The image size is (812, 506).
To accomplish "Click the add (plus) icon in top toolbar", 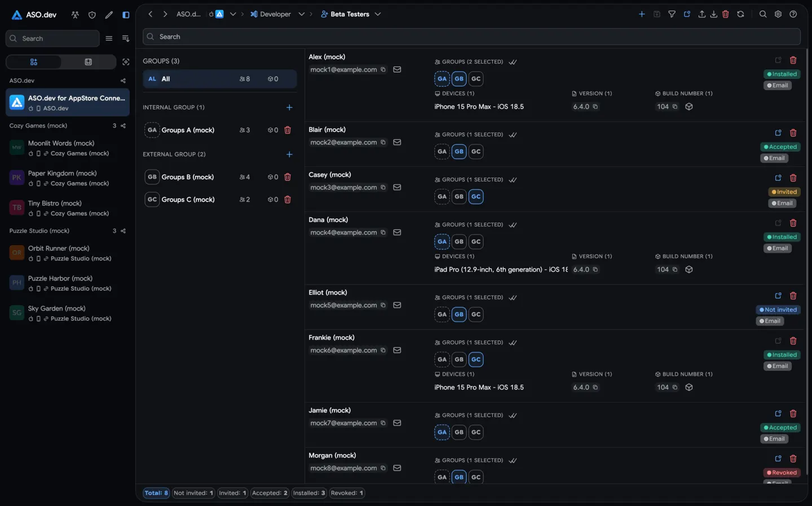I will click(642, 14).
